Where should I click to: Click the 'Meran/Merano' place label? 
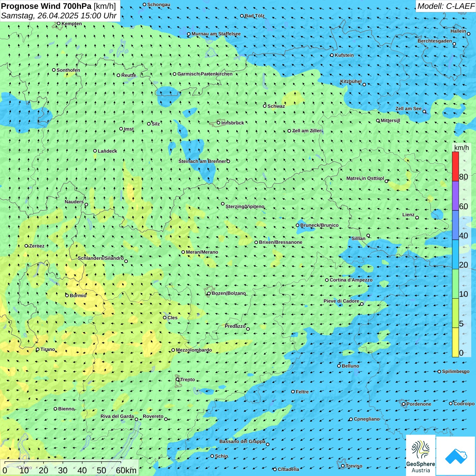(x=202, y=252)
